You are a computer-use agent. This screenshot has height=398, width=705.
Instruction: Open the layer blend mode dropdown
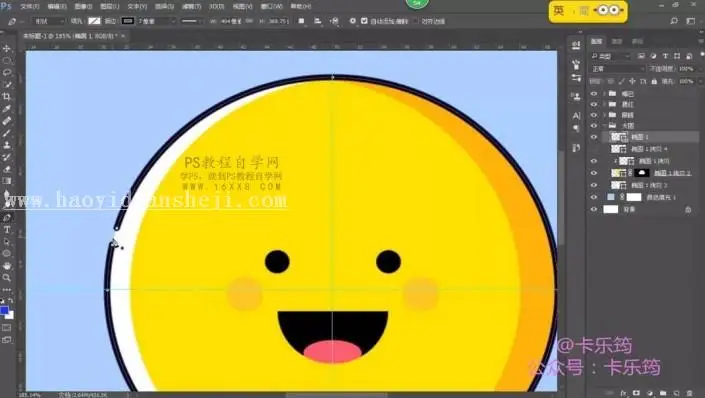point(617,69)
